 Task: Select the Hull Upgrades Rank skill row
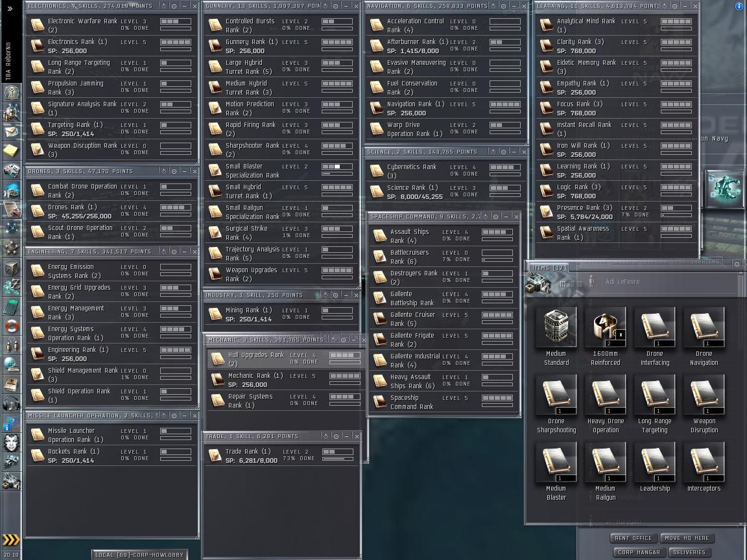click(285, 359)
